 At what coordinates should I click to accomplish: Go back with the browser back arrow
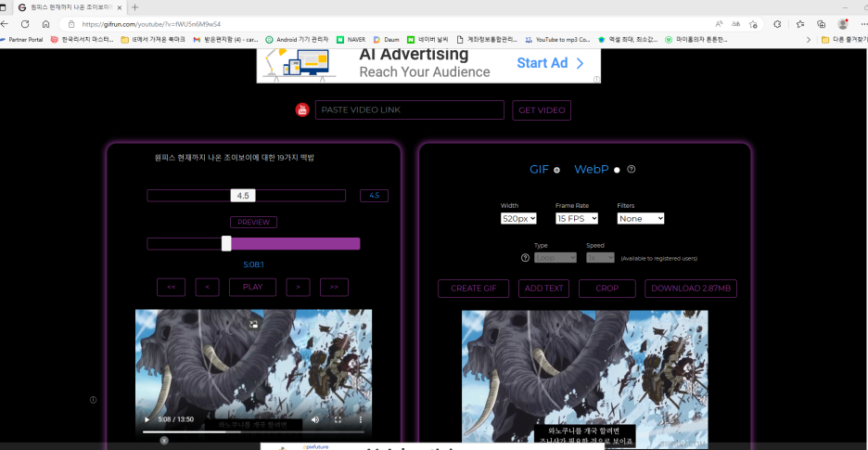(x=5, y=24)
